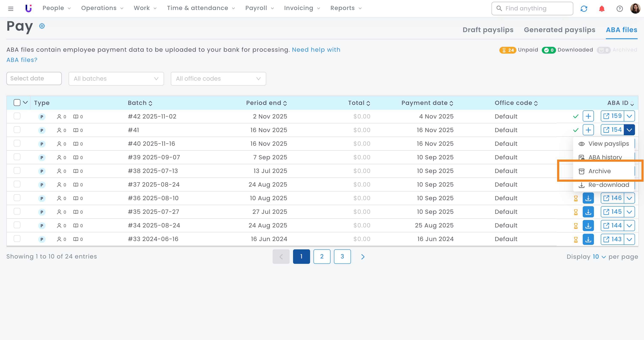
Task: Go to page 2 of results
Action: tap(322, 257)
